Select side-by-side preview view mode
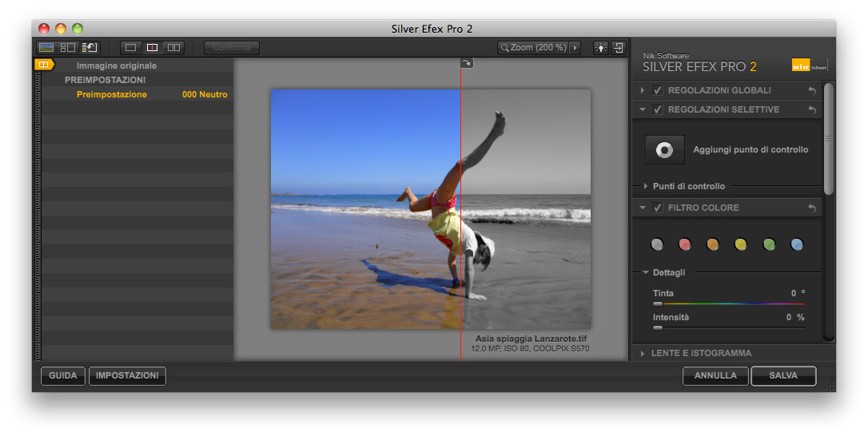Image resolution: width=868 pixels, height=436 pixels. click(173, 48)
